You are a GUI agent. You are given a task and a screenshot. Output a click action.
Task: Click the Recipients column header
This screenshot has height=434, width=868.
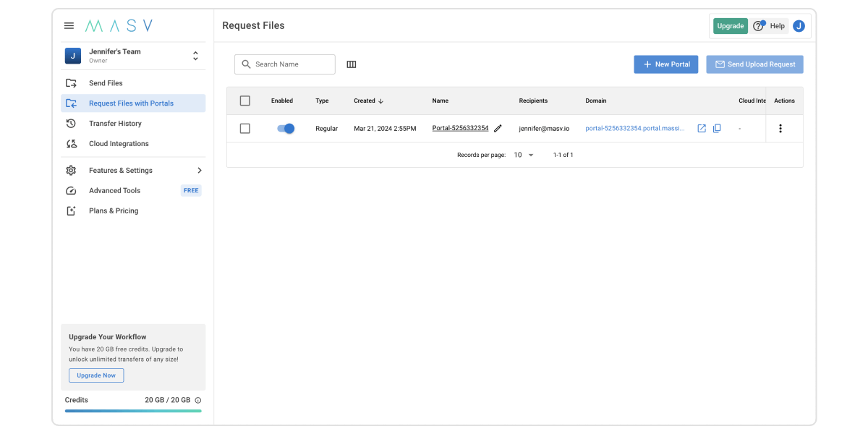click(533, 101)
